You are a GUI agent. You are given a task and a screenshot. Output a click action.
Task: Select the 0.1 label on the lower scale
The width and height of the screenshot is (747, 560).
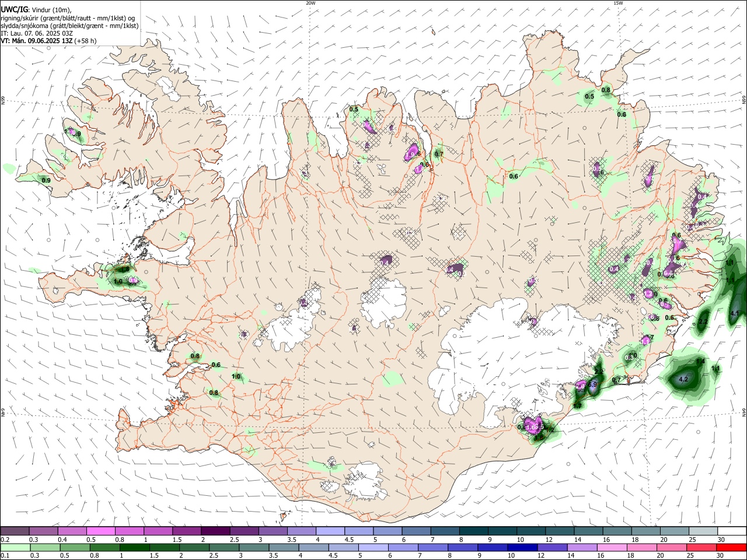click(x=5, y=555)
